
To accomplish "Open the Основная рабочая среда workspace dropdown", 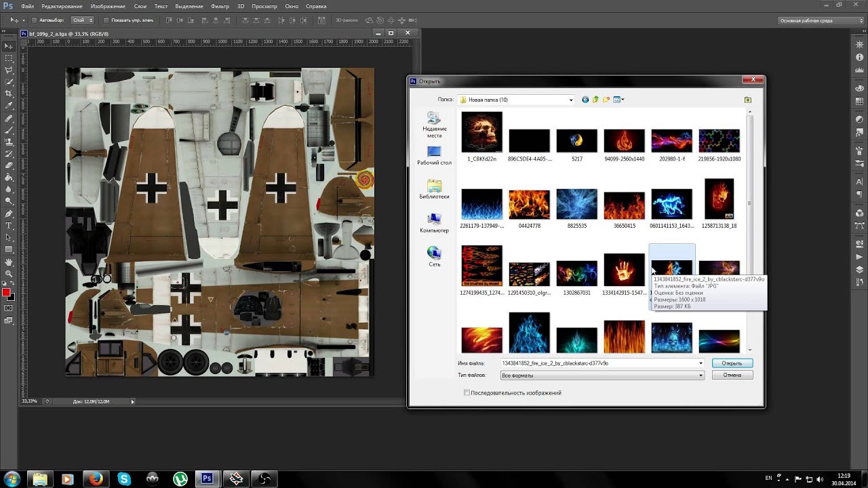I will [x=821, y=20].
